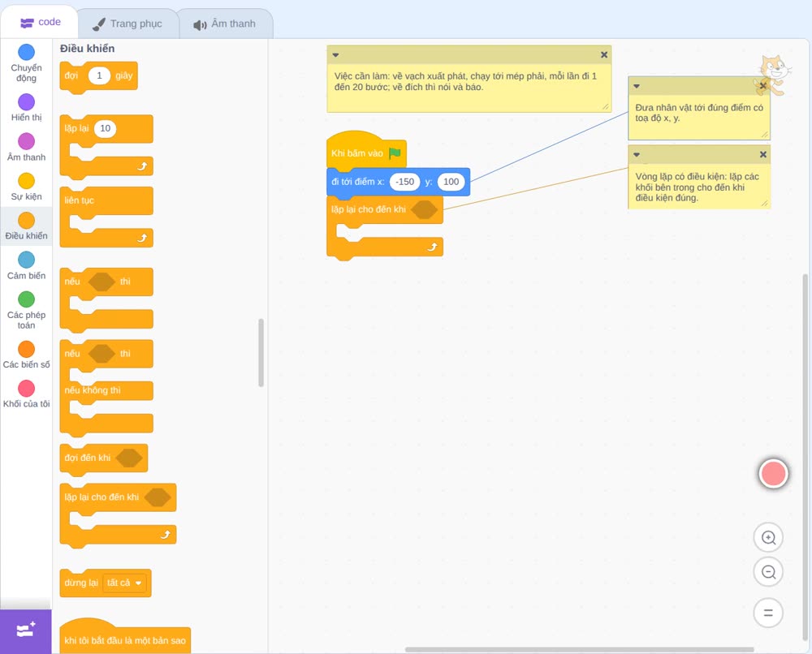The image size is (812, 654).
Task: Click the x value -150 input field
Action: click(404, 182)
